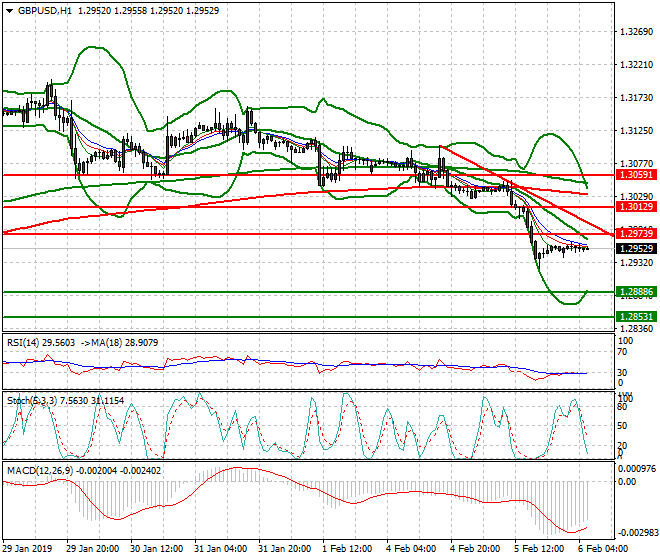This screenshot has width=660, height=560.
Task: Click the MACD scale value 0.000976
Action: [x=637, y=469]
